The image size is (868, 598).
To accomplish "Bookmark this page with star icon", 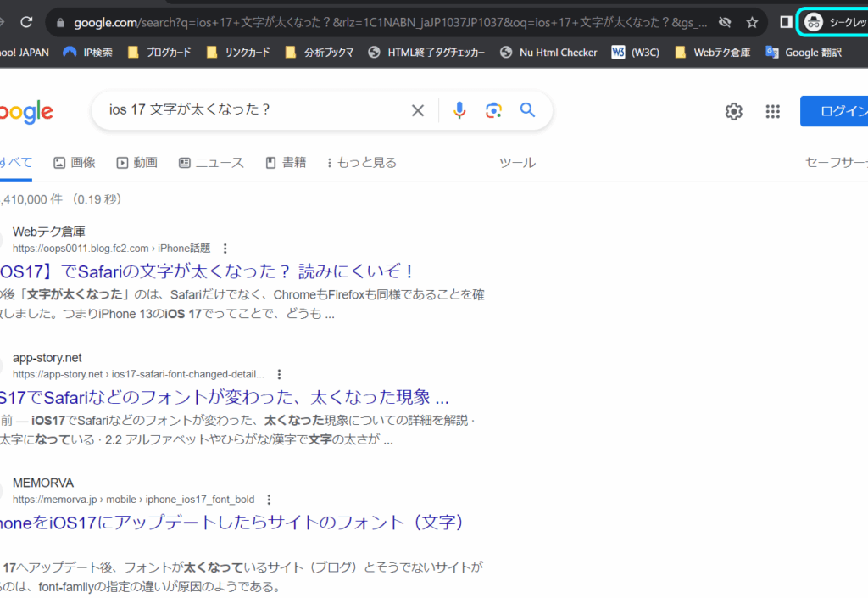I will click(752, 22).
